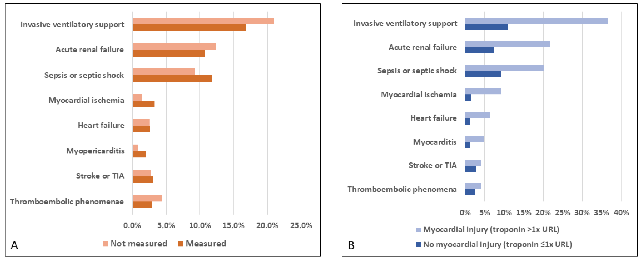This screenshot has width=644, height=262.
Task: Select the 'Not measured' legend label text
Action: (139, 244)
